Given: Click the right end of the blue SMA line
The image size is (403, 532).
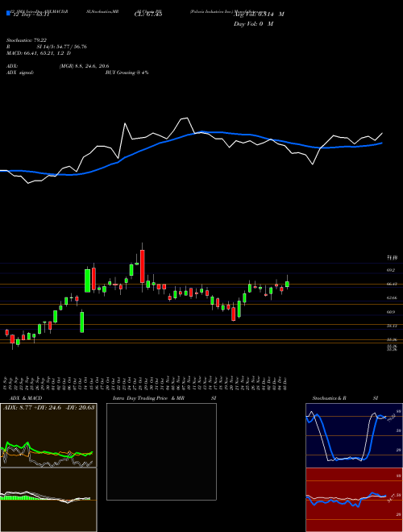Looking at the screenshot, I should [382, 143].
